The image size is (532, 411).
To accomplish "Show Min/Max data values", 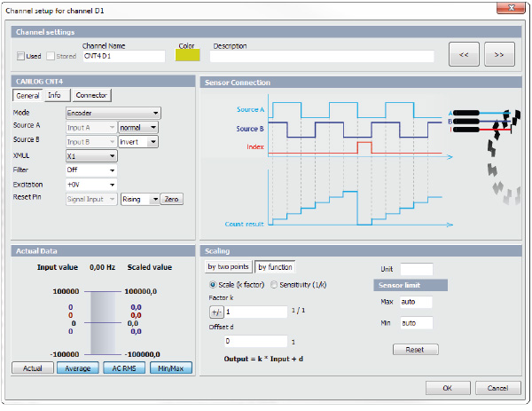I will point(170,368).
